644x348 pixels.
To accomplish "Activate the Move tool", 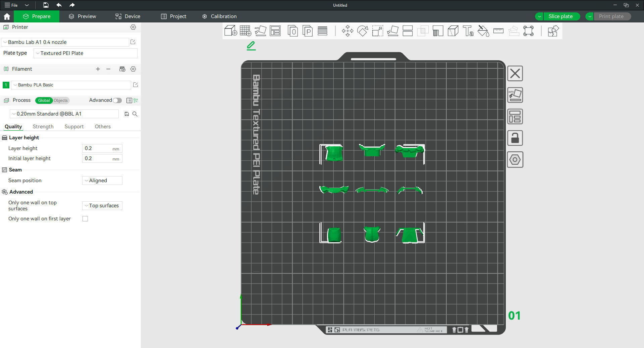I will pos(347,31).
